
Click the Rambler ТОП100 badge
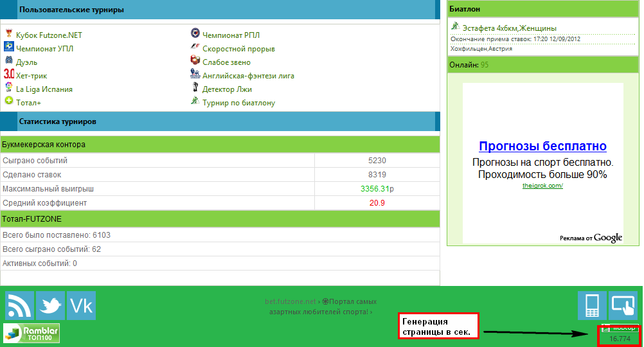point(31,333)
